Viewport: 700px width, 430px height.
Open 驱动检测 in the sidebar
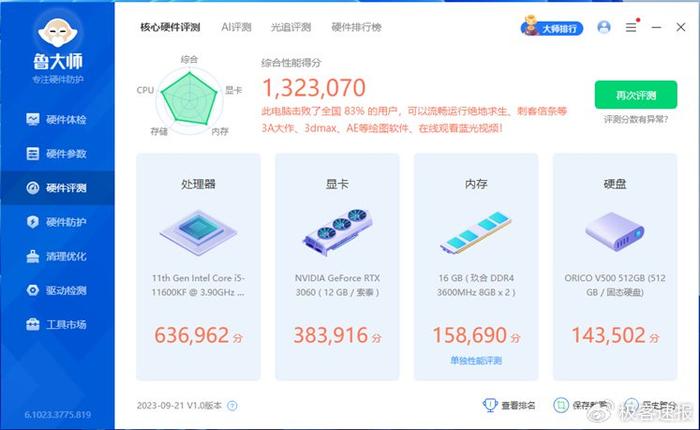57,290
